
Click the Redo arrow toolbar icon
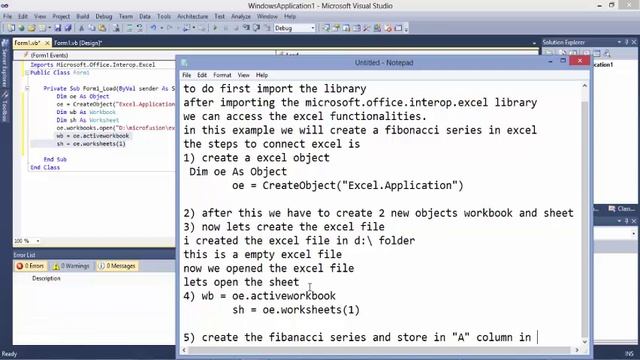pyautogui.click(x=170, y=28)
